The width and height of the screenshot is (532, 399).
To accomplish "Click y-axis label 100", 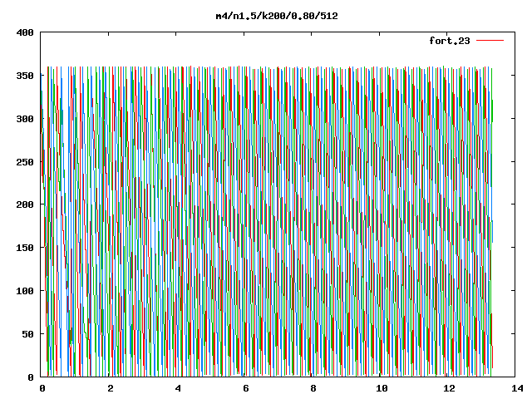I will (25, 291).
